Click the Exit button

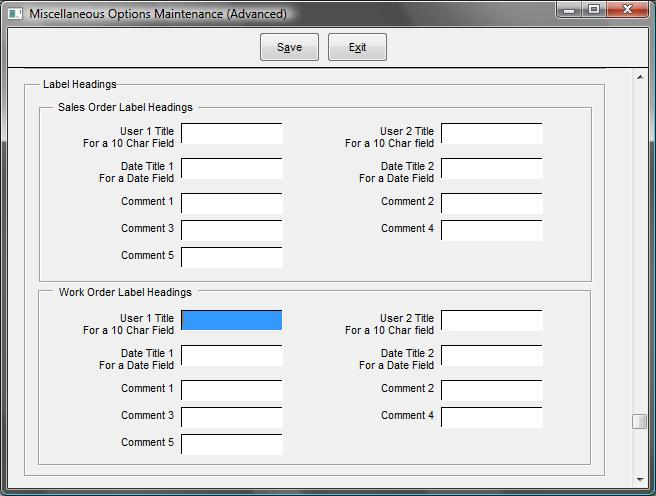point(357,47)
